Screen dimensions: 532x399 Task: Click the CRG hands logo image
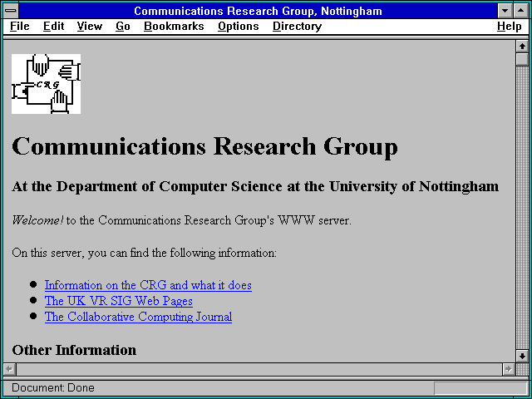click(47, 84)
